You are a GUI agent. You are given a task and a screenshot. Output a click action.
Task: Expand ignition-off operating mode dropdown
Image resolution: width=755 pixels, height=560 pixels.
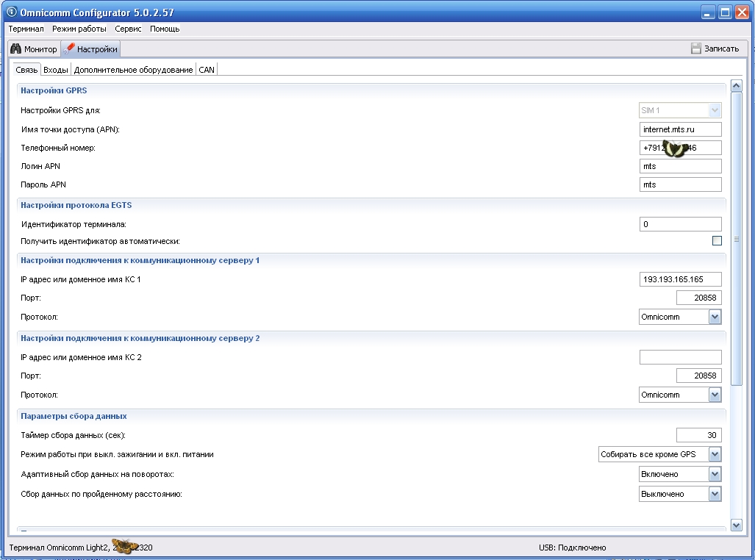715,455
